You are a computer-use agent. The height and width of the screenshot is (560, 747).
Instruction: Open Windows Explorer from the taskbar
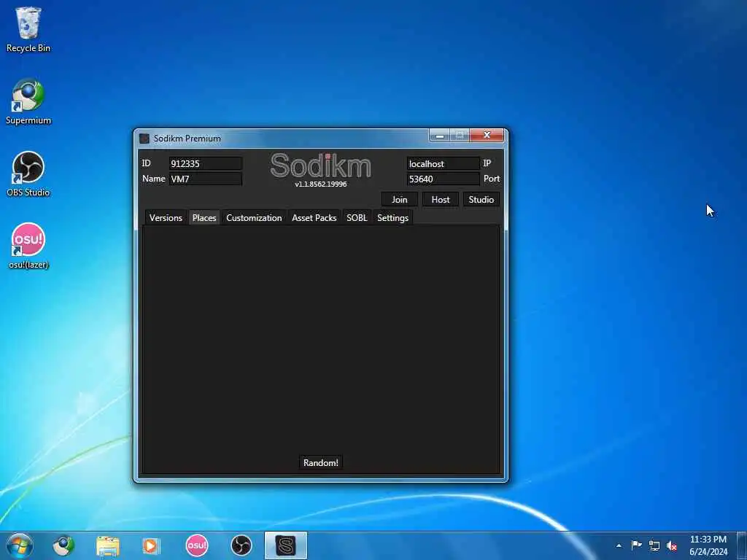(108, 545)
